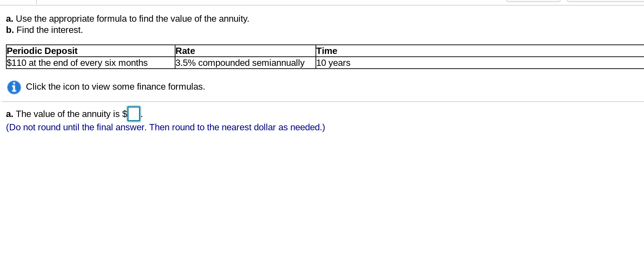Click the first partially visible top-right button
Image resolution: width=644 pixels, height=262 pixels.
pyautogui.click(x=533, y=1)
